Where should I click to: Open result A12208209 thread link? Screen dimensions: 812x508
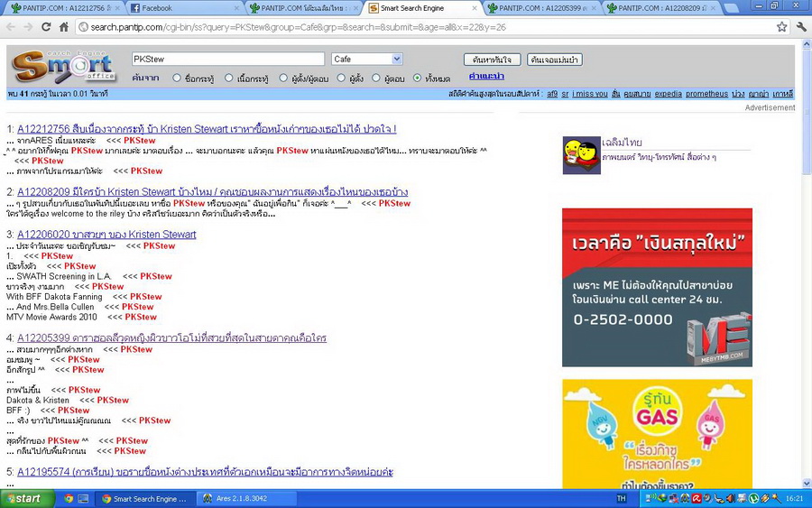click(212, 192)
